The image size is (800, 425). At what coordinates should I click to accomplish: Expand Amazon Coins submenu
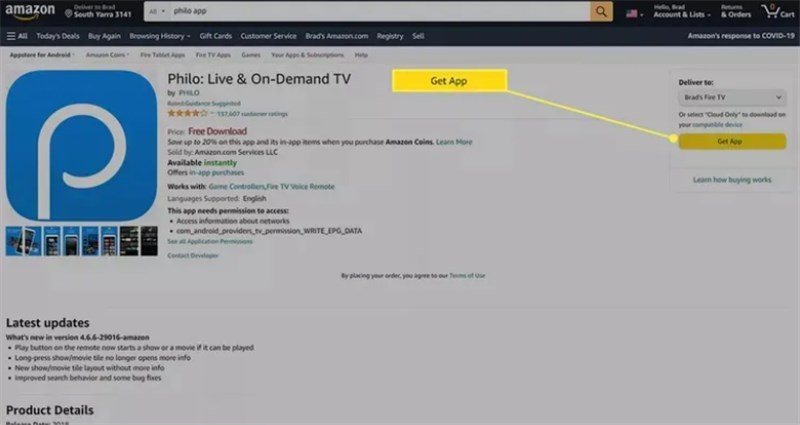click(x=107, y=55)
